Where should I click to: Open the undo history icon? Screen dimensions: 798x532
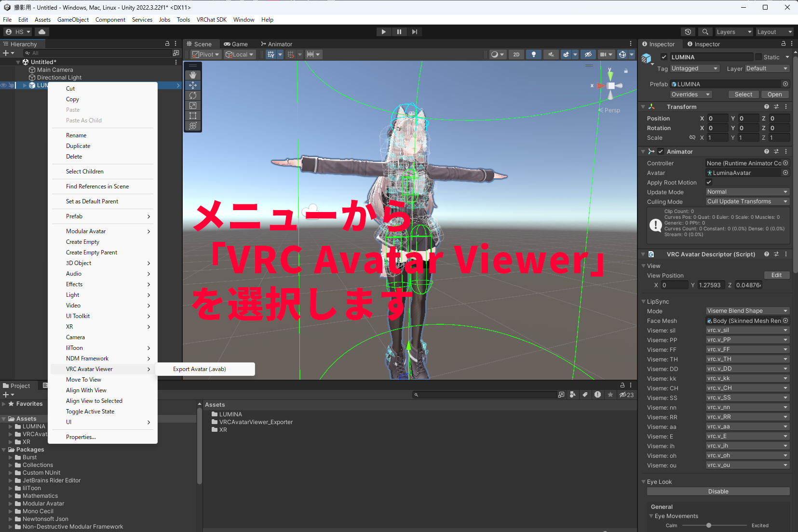click(688, 32)
